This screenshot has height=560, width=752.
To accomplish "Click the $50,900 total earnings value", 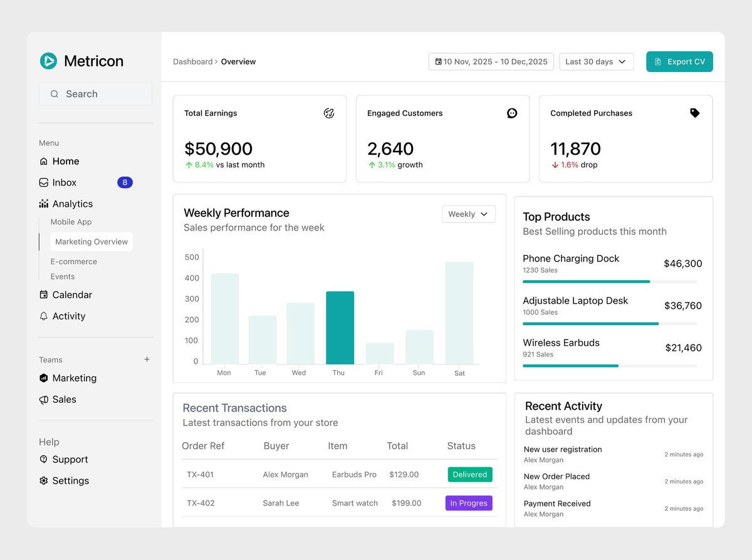I will 218,149.
